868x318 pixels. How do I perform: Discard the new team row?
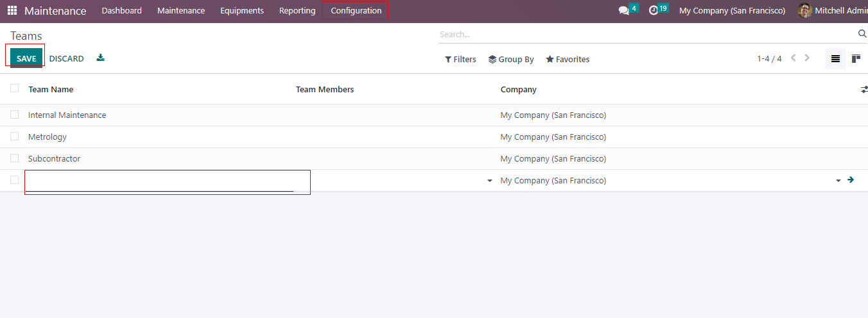point(67,58)
